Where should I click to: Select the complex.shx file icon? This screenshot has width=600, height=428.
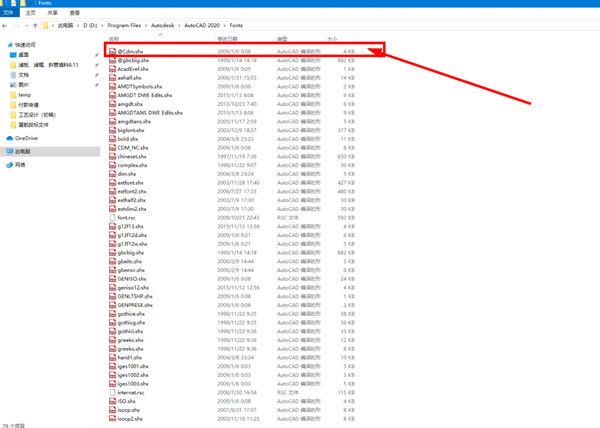[x=112, y=165]
